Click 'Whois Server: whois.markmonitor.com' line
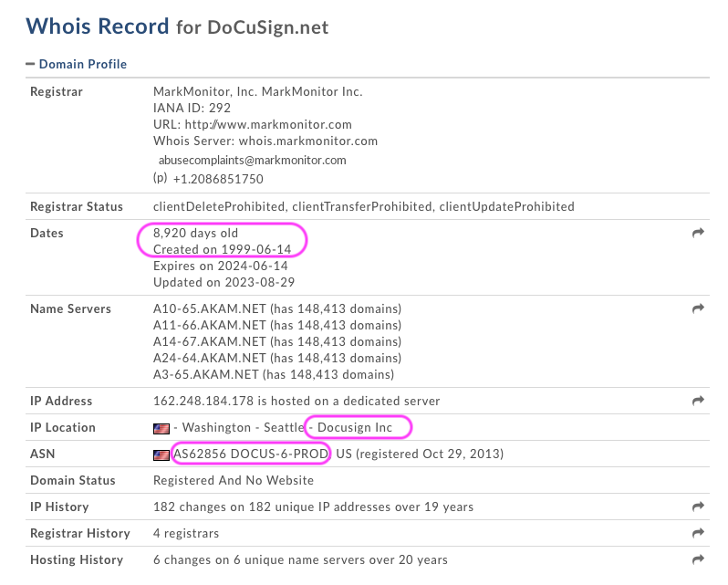This screenshot has height=585, width=728. click(265, 141)
